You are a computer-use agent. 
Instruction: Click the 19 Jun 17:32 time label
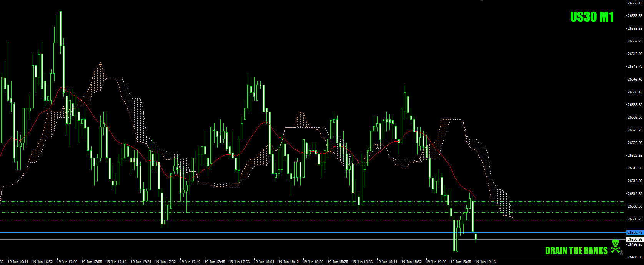[166, 262]
